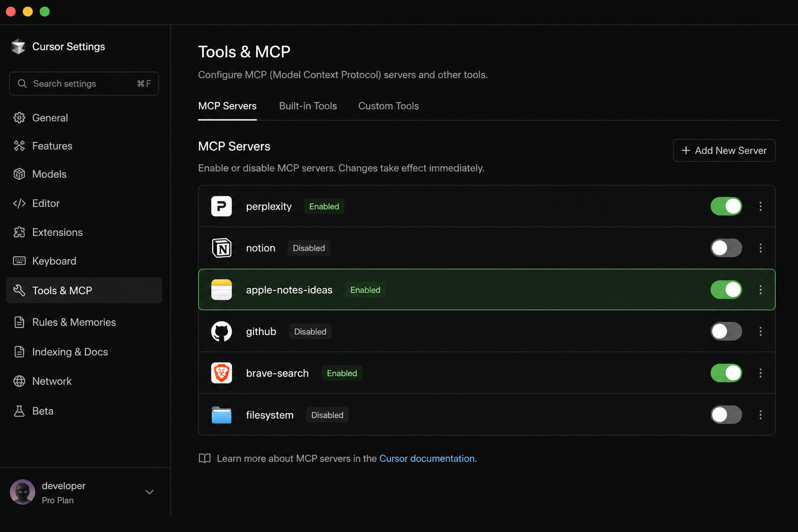This screenshot has height=532, width=798.
Task: Open the Custom Tools tab
Action: click(389, 106)
